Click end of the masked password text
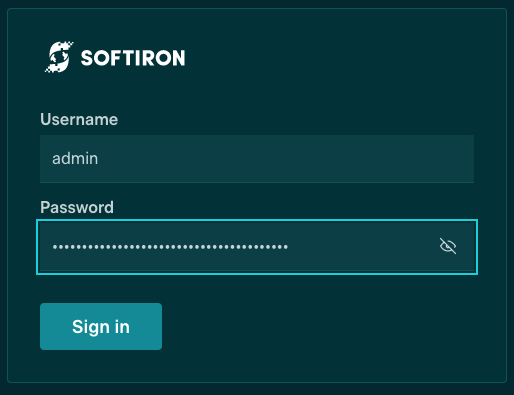 287,247
